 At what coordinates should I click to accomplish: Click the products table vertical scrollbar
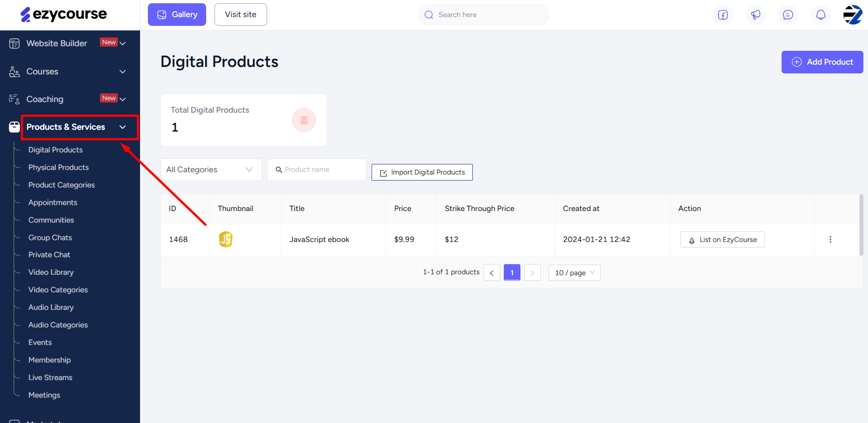(x=861, y=225)
